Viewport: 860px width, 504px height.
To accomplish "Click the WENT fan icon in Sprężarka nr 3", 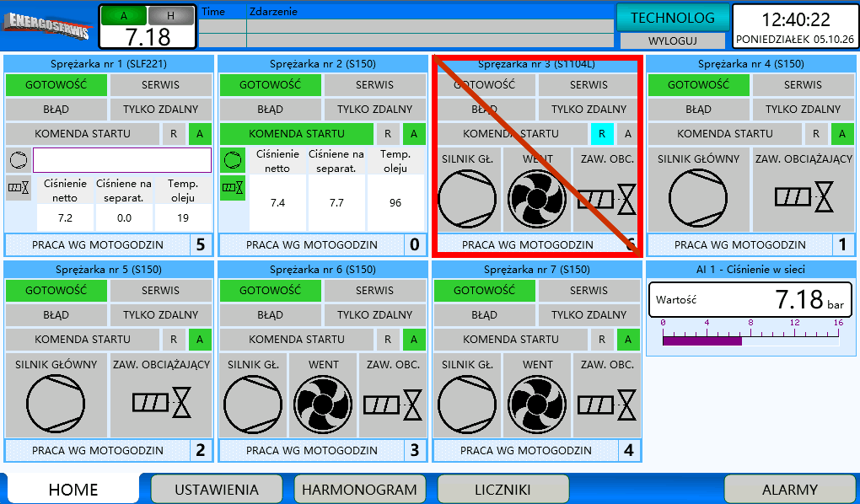I will tap(537, 199).
